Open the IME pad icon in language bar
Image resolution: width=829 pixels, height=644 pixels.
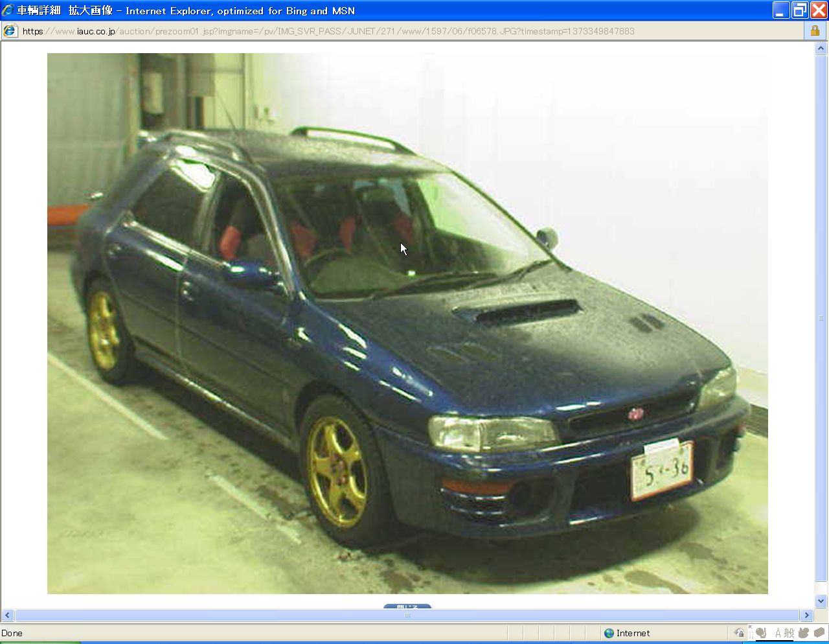click(x=761, y=633)
